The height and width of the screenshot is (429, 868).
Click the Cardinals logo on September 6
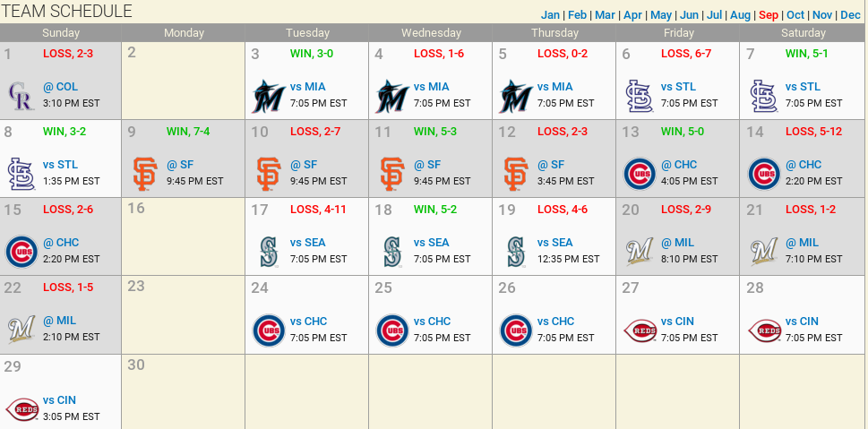[x=640, y=95]
